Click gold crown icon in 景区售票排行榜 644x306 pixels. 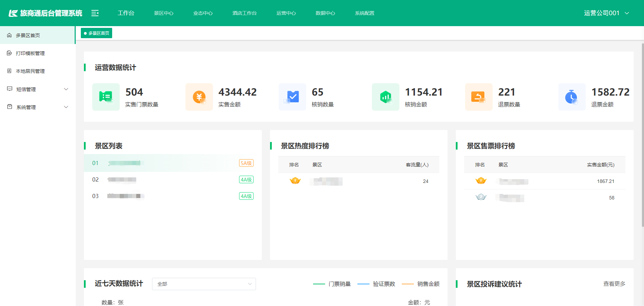[481, 181]
